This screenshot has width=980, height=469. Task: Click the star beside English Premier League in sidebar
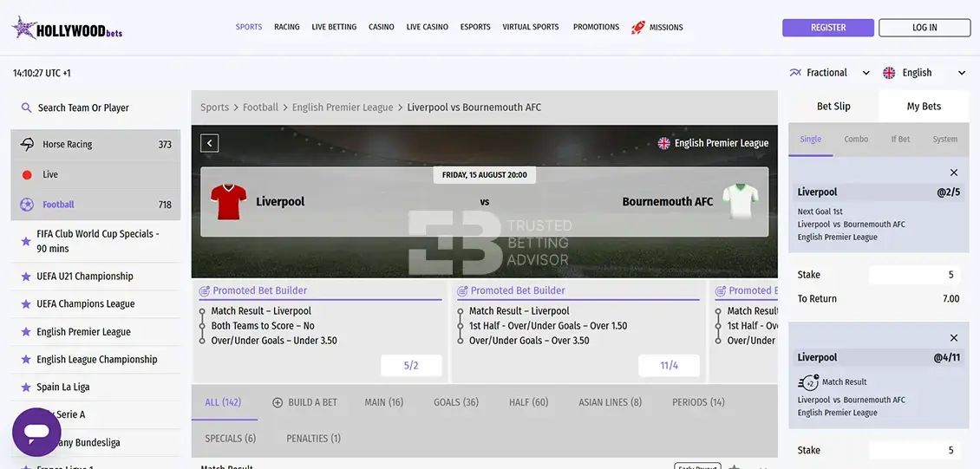click(26, 332)
